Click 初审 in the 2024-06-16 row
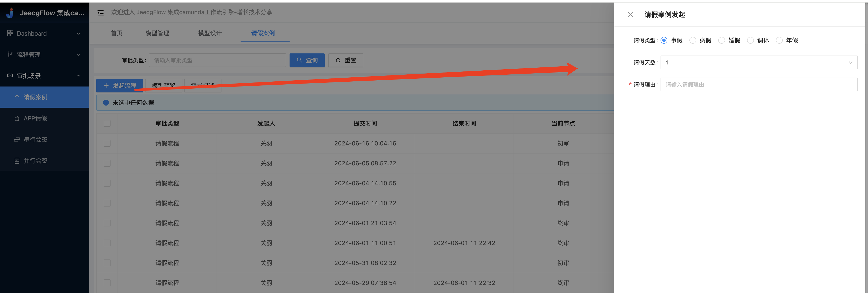 563,143
